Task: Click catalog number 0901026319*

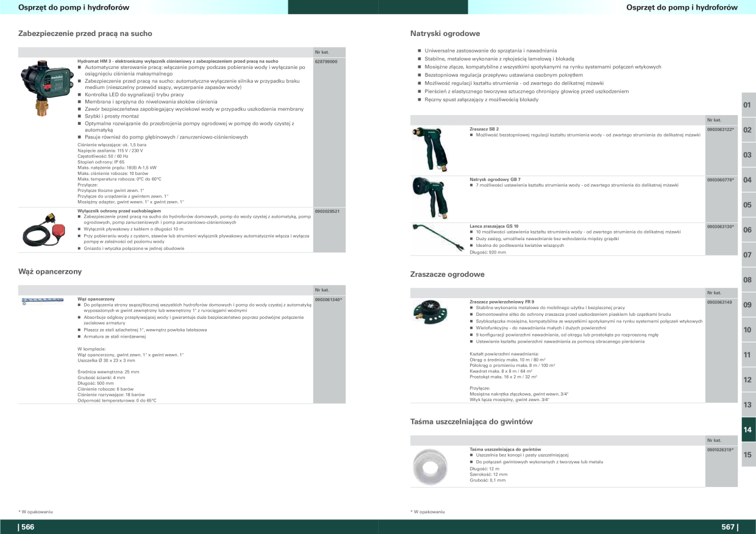Action: [721, 449]
